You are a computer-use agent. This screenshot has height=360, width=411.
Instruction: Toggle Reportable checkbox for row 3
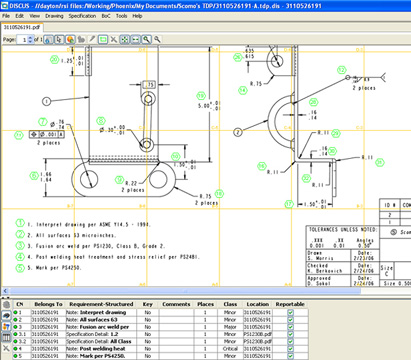pos(290,327)
